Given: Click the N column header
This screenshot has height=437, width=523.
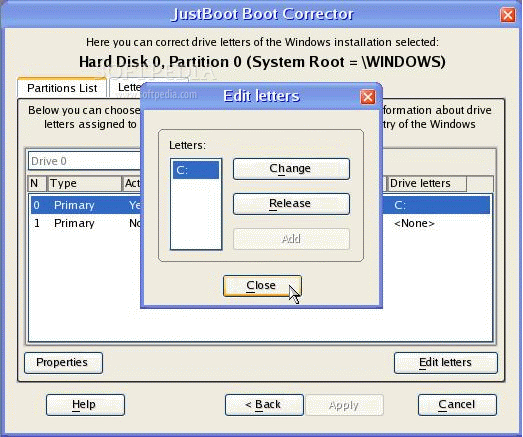Looking at the screenshot, I should coord(37,183).
